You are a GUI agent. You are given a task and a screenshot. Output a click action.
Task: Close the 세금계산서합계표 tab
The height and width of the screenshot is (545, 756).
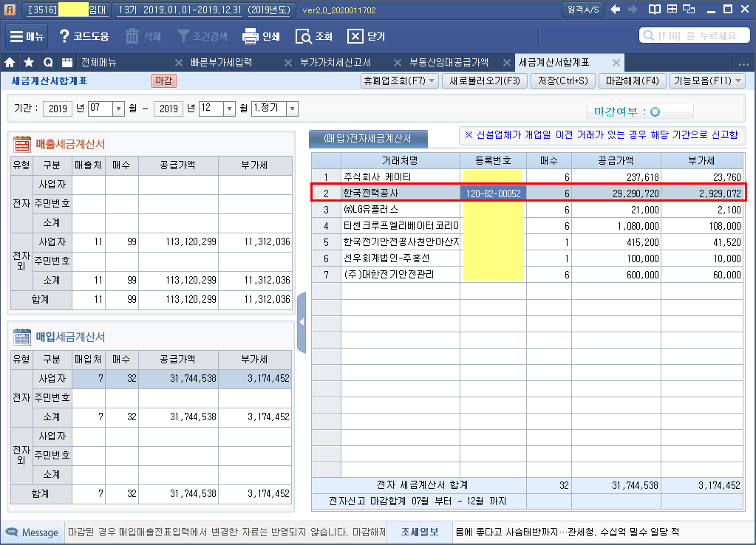coord(616,63)
